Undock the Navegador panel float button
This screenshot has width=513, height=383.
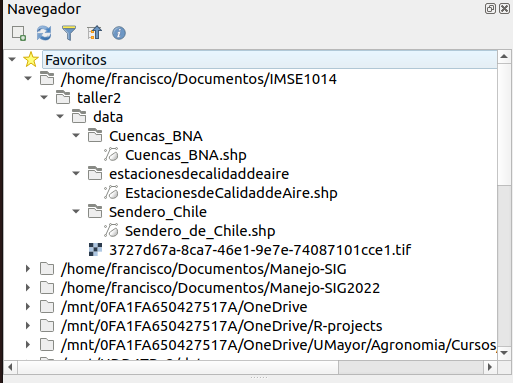490,8
